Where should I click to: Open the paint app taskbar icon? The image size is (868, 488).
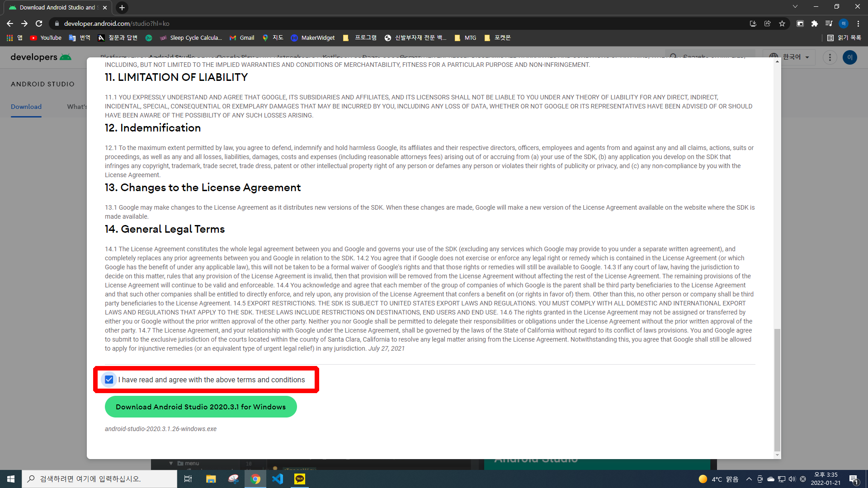[233, 479]
